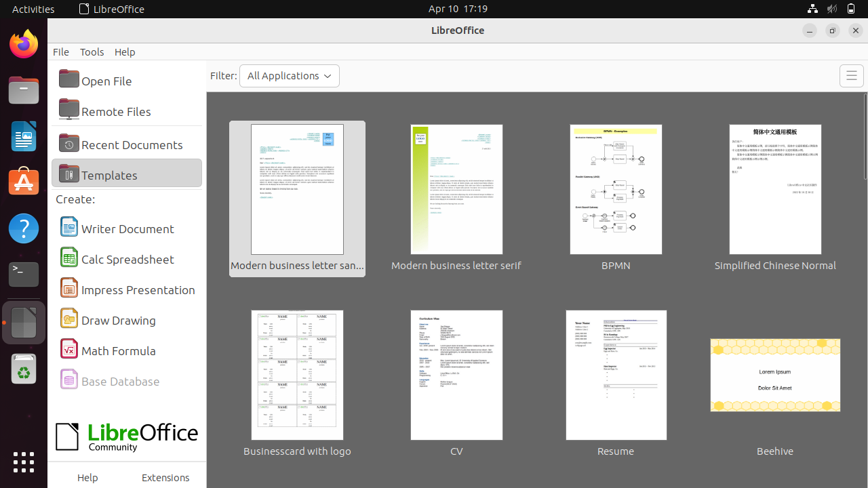Viewport: 868px width, 488px height.
Task: Open the hamburger menu near the filter
Action: tap(852, 76)
